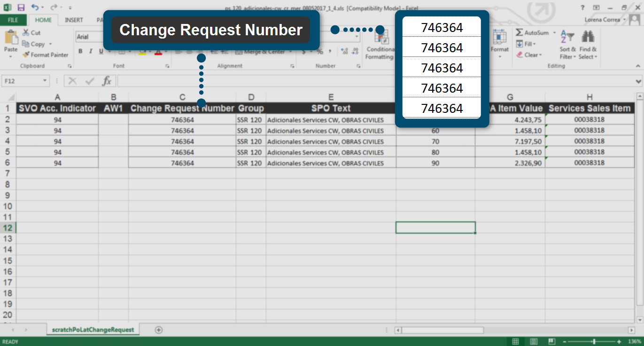Select the Format Painter tool
This screenshot has width=644, height=346.
coord(46,55)
